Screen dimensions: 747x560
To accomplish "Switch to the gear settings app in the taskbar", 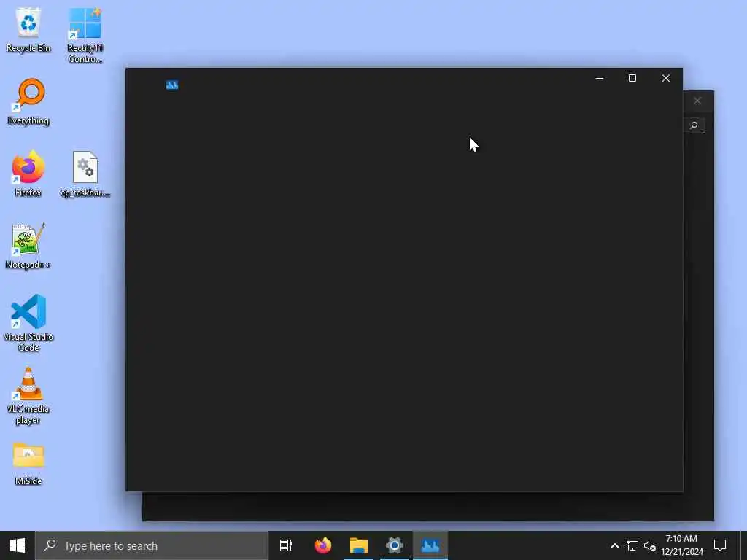I will pyautogui.click(x=395, y=545).
